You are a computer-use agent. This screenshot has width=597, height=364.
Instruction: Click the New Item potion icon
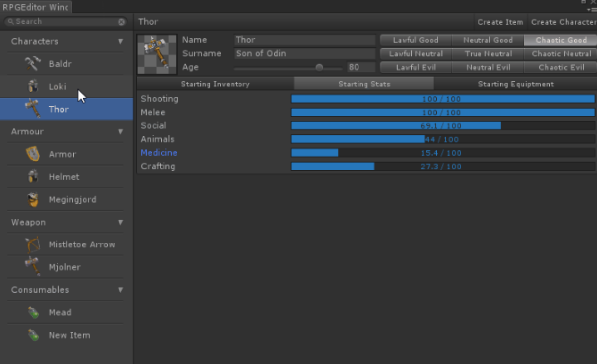(33, 335)
